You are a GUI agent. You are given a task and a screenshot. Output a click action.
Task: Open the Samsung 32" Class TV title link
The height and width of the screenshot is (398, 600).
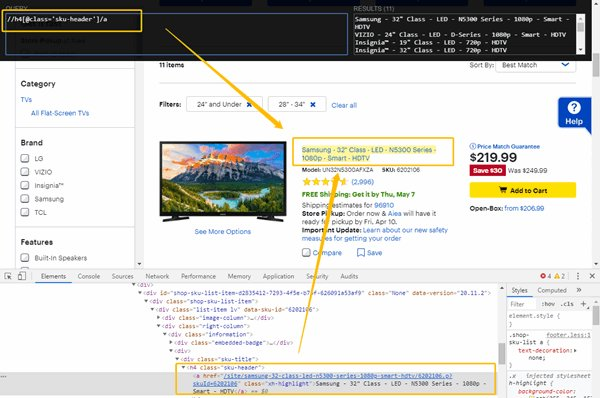(369, 154)
